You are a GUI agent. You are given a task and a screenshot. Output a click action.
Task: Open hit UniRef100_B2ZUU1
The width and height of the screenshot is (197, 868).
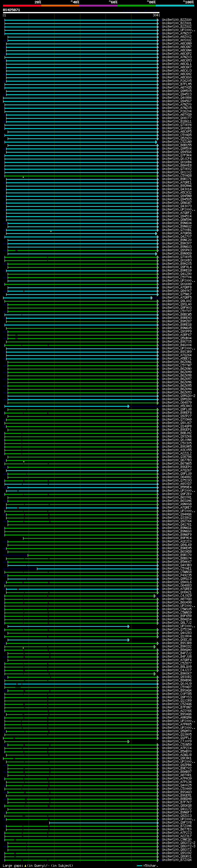(x=177, y=23)
